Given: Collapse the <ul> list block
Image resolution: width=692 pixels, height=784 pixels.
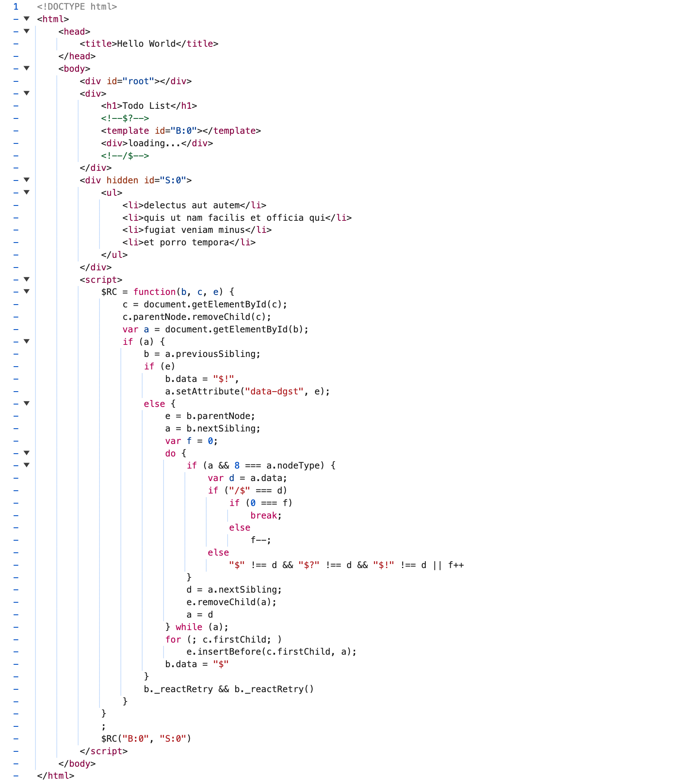Looking at the screenshot, I should [27, 193].
